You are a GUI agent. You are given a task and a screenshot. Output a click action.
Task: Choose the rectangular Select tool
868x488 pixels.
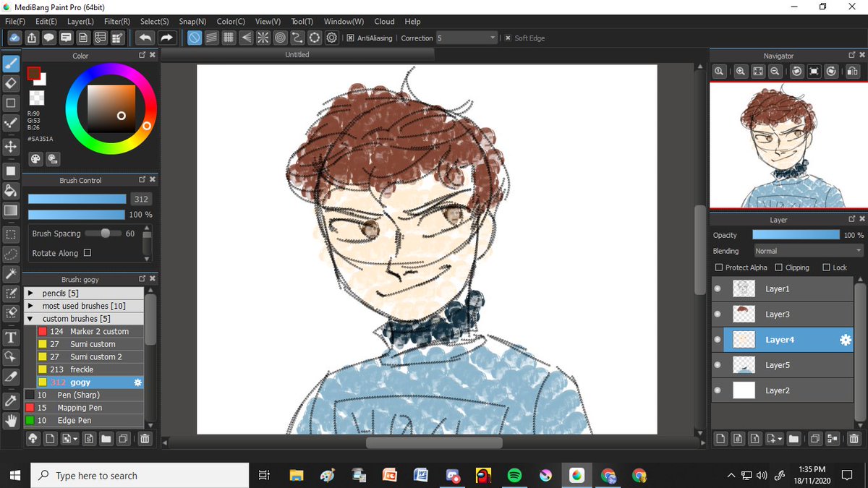pos(11,235)
